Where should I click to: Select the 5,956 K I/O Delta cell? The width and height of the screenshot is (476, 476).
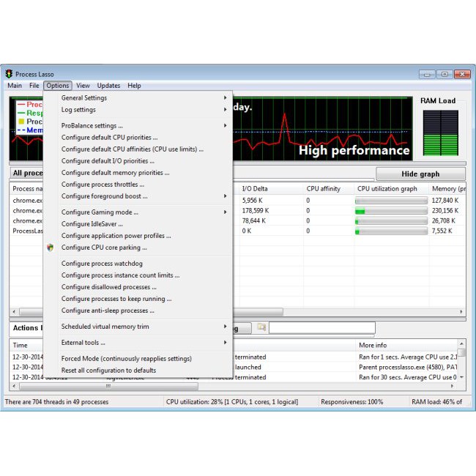[252, 201]
